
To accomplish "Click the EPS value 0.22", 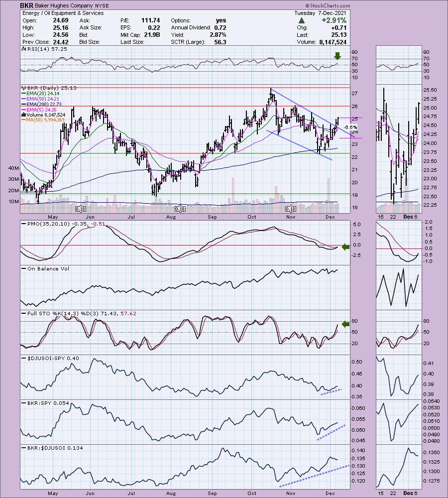I will click(154, 27).
